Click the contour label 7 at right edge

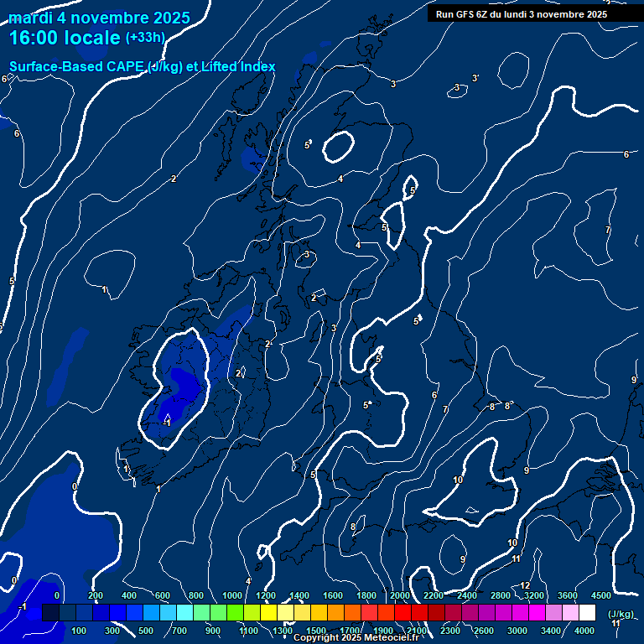click(608, 230)
